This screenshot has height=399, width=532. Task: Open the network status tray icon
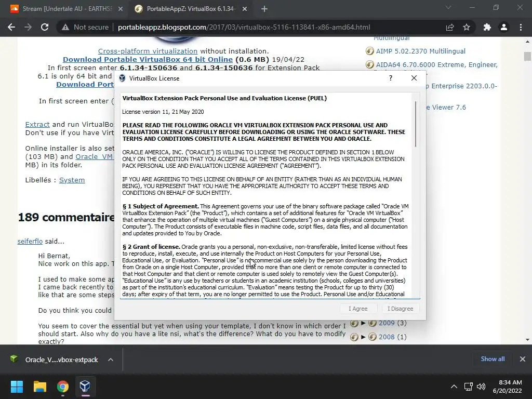(469, 387)
